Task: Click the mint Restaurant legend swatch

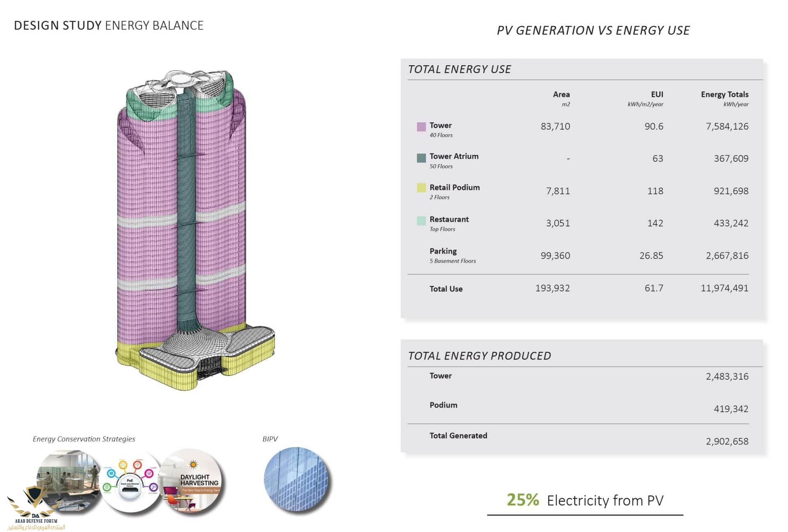Action: tap(421, 220)
